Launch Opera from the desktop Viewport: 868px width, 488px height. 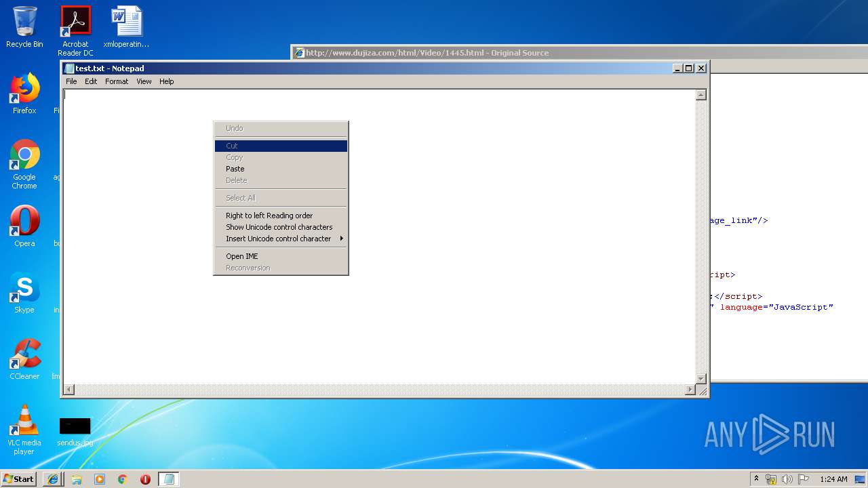click(24, 226)
